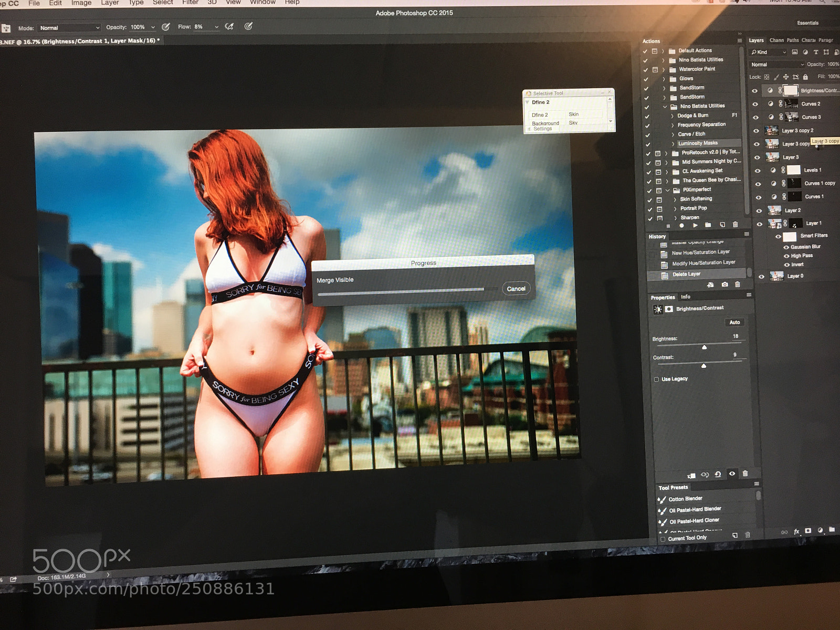Select Luminosity Masks action
The width and height of the screenshot is (840, 630).
pos(698,143)
